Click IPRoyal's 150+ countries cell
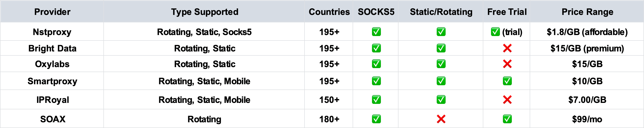The height and width of the screenshot is (128, 644). tap(329, 100)
